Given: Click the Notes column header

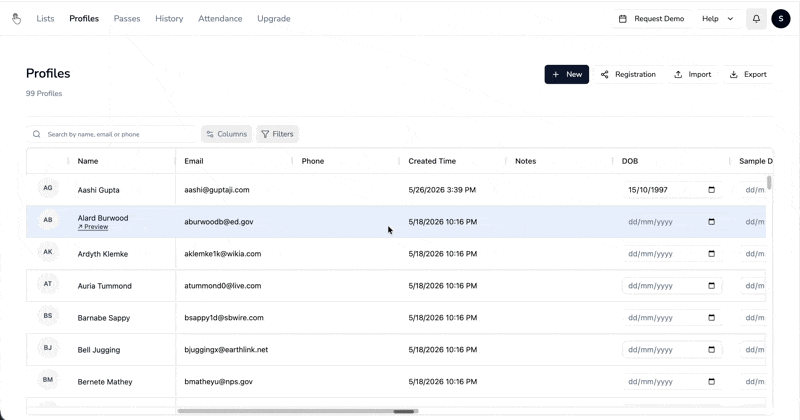Looking at the screenshot, I should (526, 161).
